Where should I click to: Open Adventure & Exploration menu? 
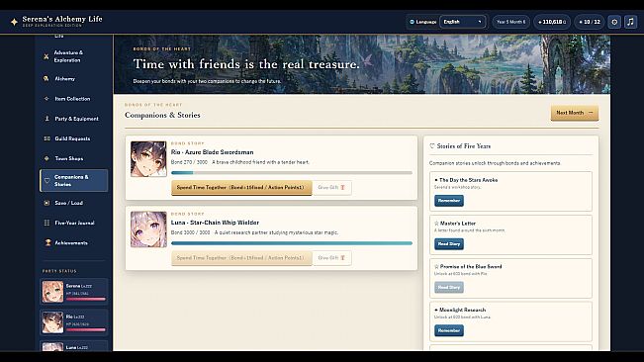tap(74, 56)
